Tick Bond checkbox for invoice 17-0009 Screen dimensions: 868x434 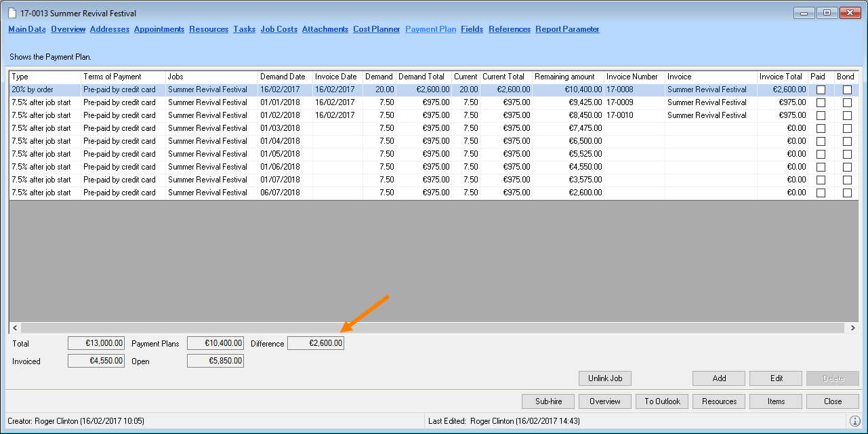pos(847,102)
